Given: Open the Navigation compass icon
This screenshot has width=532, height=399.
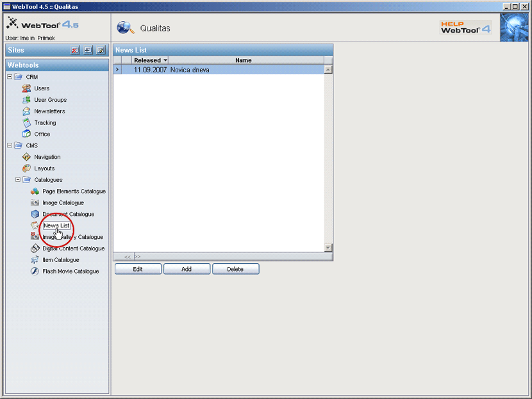Looking at the screenshot, I should (x=26, y=157).
